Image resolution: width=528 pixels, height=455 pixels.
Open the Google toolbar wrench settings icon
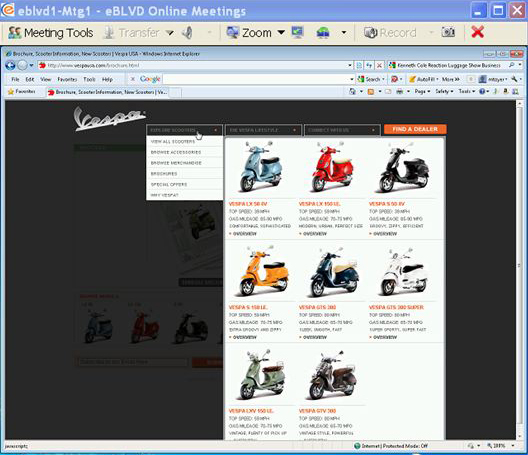point(514,79)
